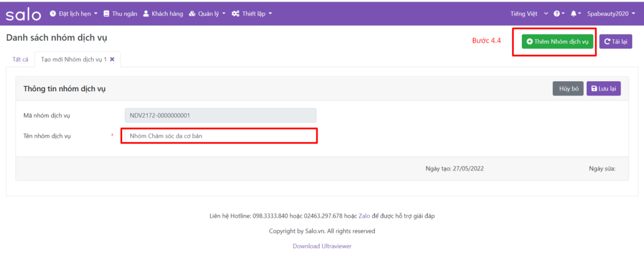
Task: Click the Salo logo
Action: point(24,14)
